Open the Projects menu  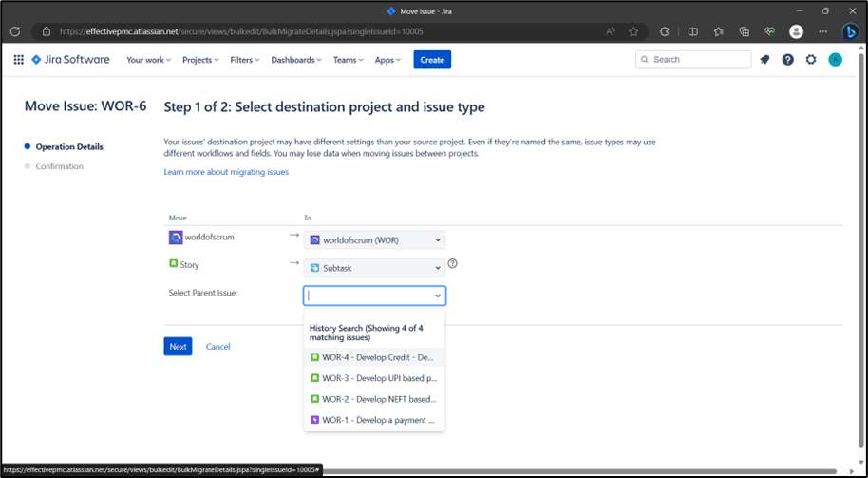click(200, 60)
